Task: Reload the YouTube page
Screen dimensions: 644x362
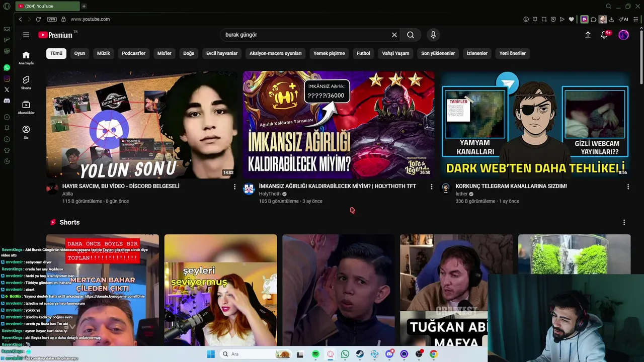Action: click(x=38, y=19)
